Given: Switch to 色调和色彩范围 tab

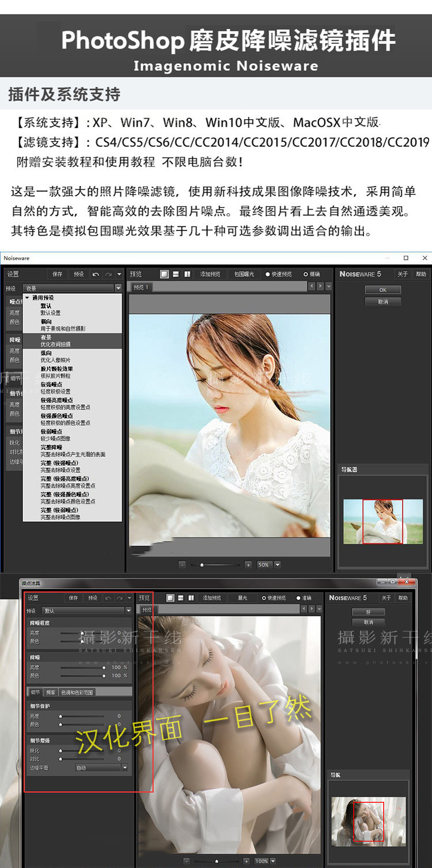Looking at the screenshot, I should point(77,692).
